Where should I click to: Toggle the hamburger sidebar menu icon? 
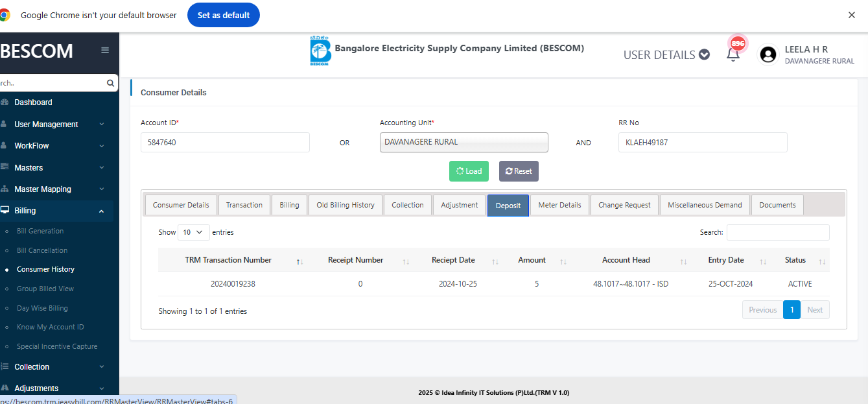pyautogui.click(x=105, y=51)
